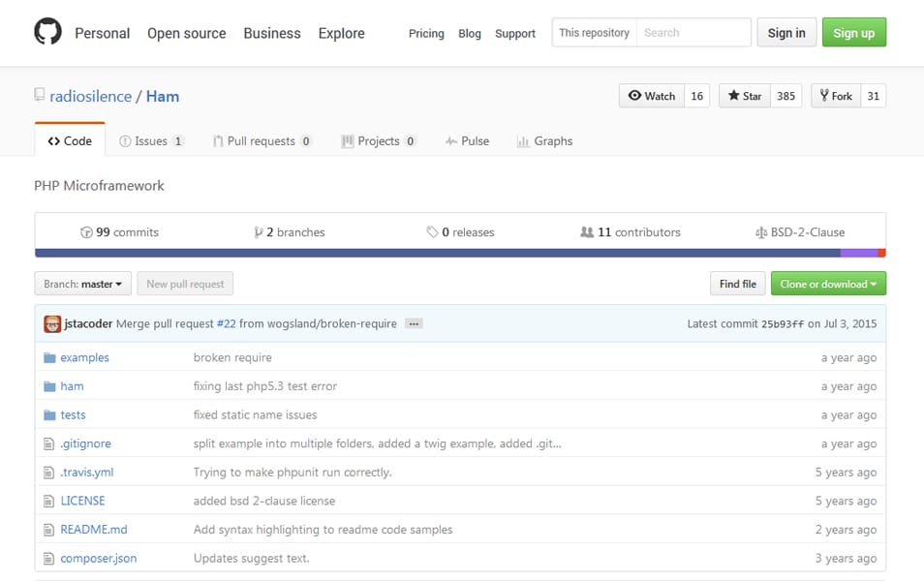Switch to the Code tab

(x=70, y=140)
